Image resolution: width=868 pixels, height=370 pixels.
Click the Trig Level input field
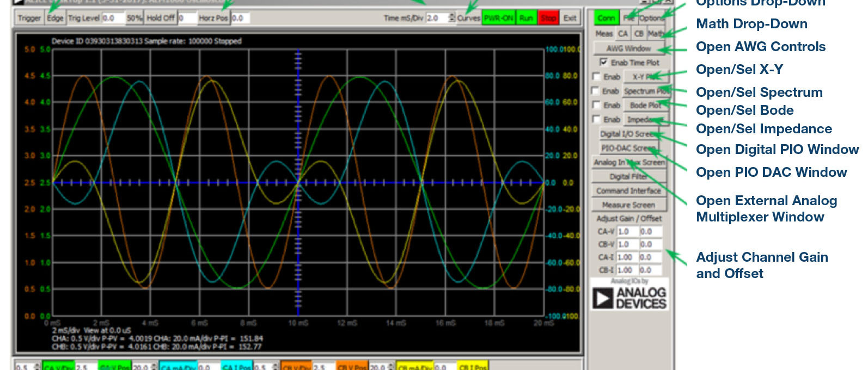pyautogui.click(x=113, y=18)
